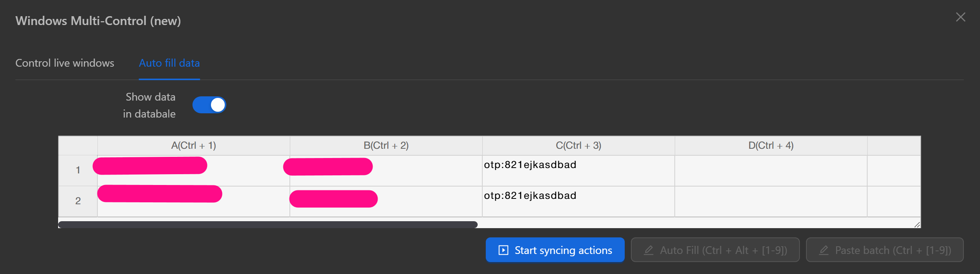
Task: Select column header C(Ctrl + 3)
Action: [578, 146]
